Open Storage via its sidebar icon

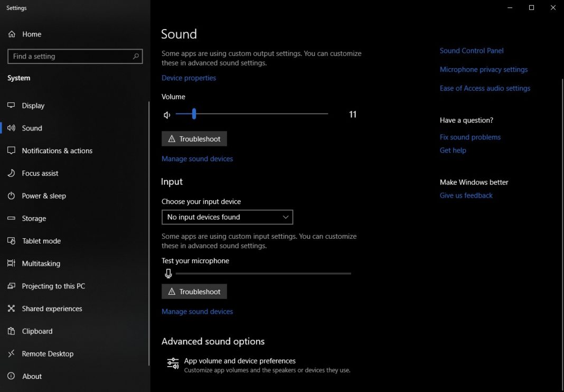(x=12, y=218)
